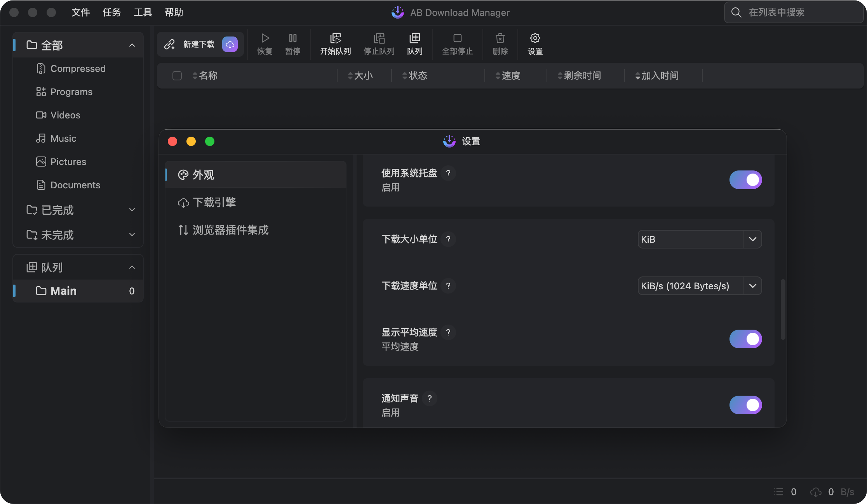Click help icon beside 使用系统托盘
The image size is (867, 504).
[x=448, y=173]
